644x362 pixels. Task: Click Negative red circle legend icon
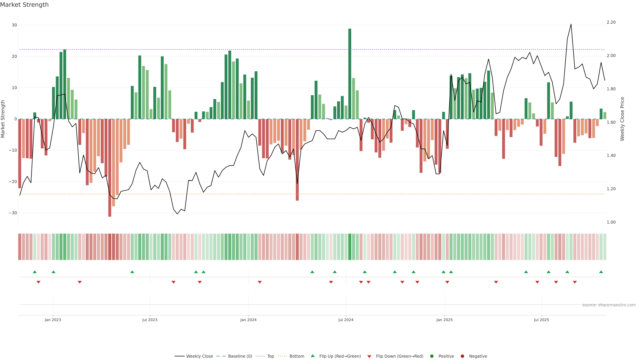pyautogui.click(x=462, y=356)
